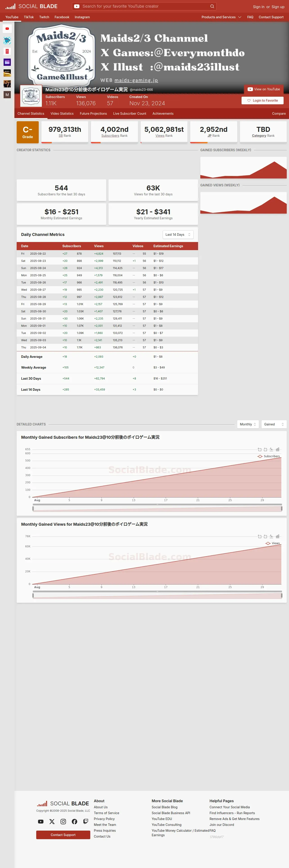
Task: Click the YouTube icon in the search bar
Action: coord(77,6)
